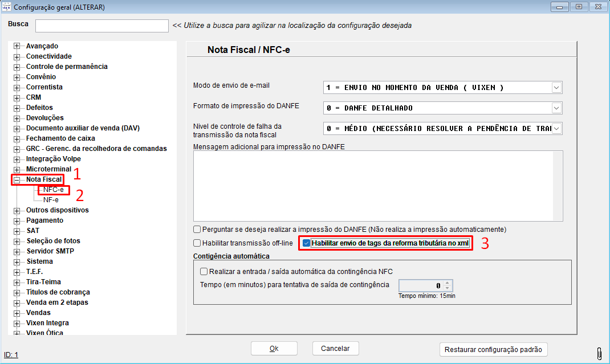The width and height of the screenshot is (610, 364).
Task: Expand the T.E.F. tree node
Action: 16,271
